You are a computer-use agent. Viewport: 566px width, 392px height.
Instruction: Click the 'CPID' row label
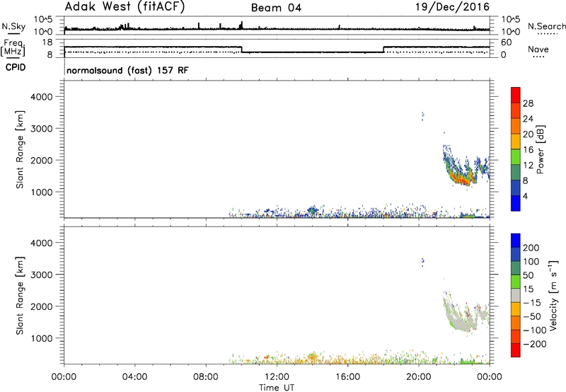point(16,67)
